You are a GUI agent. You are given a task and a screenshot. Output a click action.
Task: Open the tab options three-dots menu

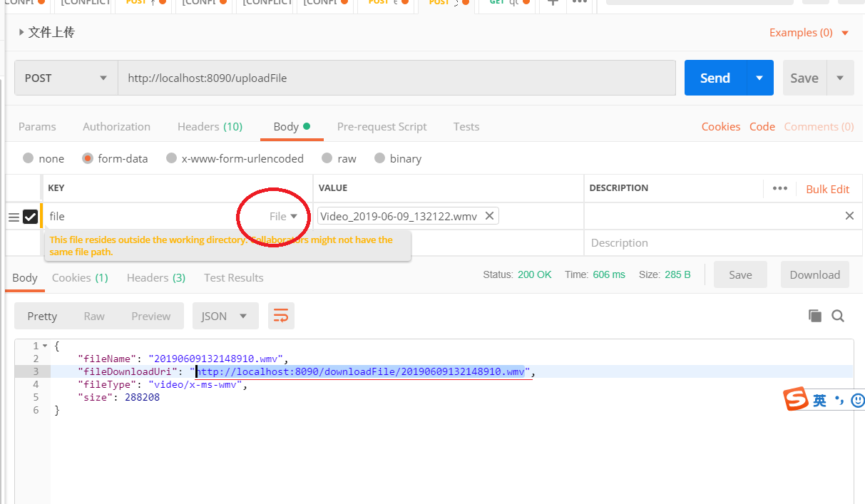coord(580,2)
